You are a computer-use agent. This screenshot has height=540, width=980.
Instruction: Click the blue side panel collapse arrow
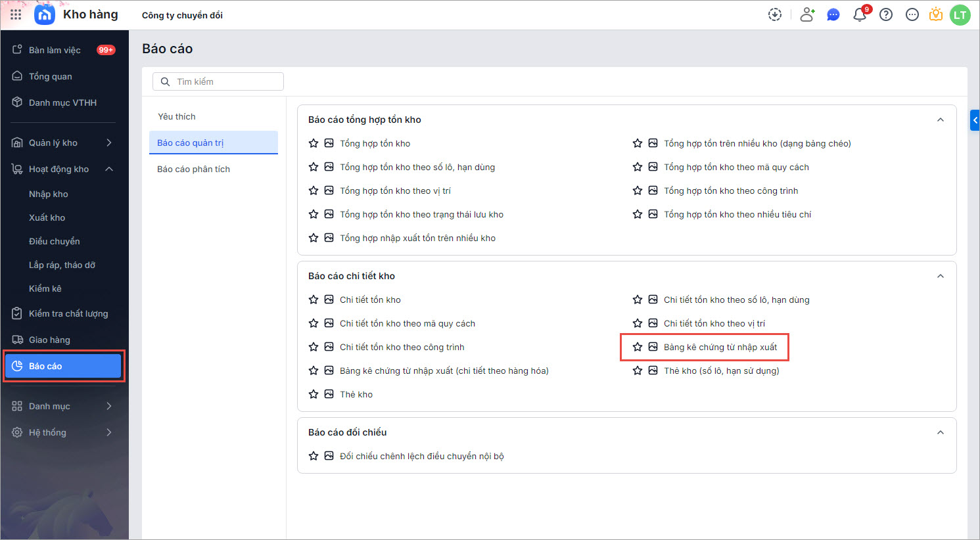tap(975, 120)
